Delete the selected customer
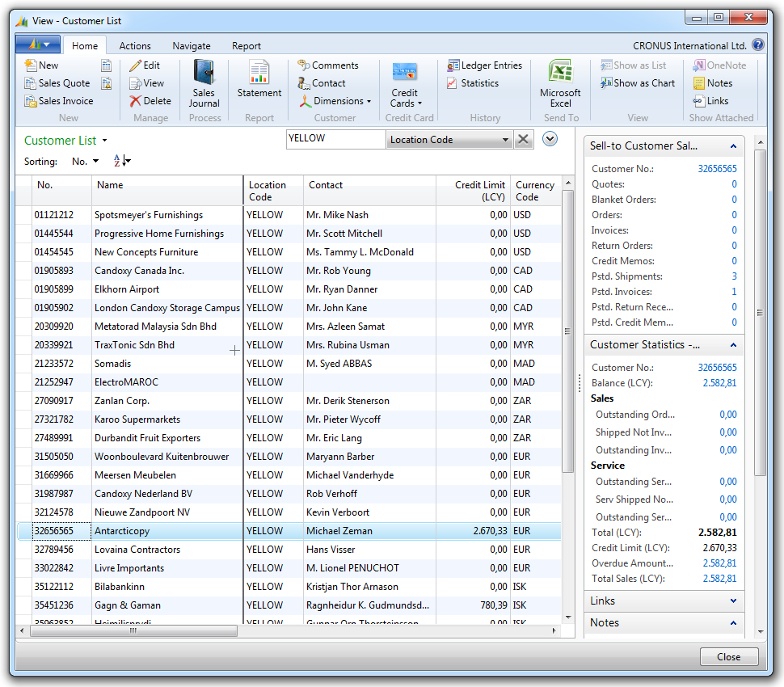Image resolution: width=784 pixels, height=687 pixels. coord(150,101)
